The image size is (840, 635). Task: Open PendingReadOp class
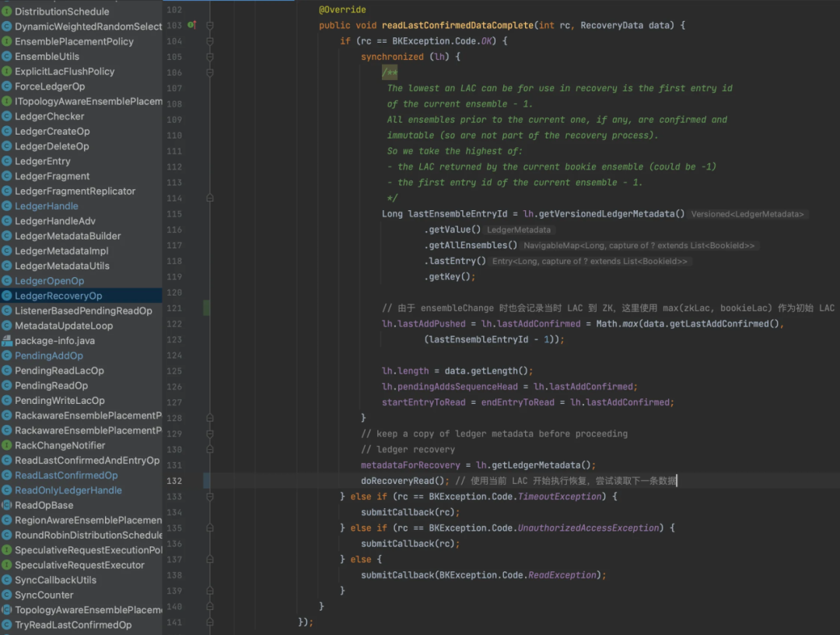51,386
